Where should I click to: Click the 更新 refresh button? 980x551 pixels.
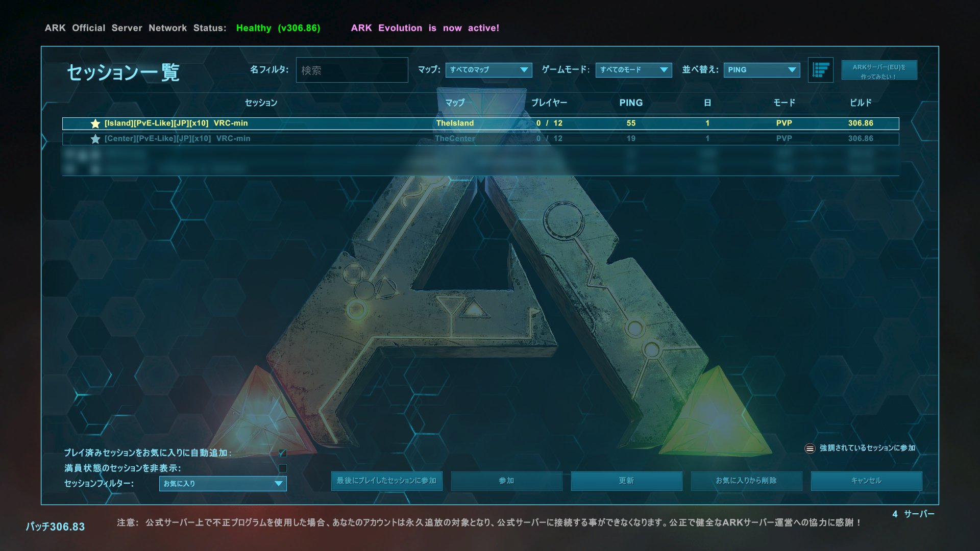627,481
